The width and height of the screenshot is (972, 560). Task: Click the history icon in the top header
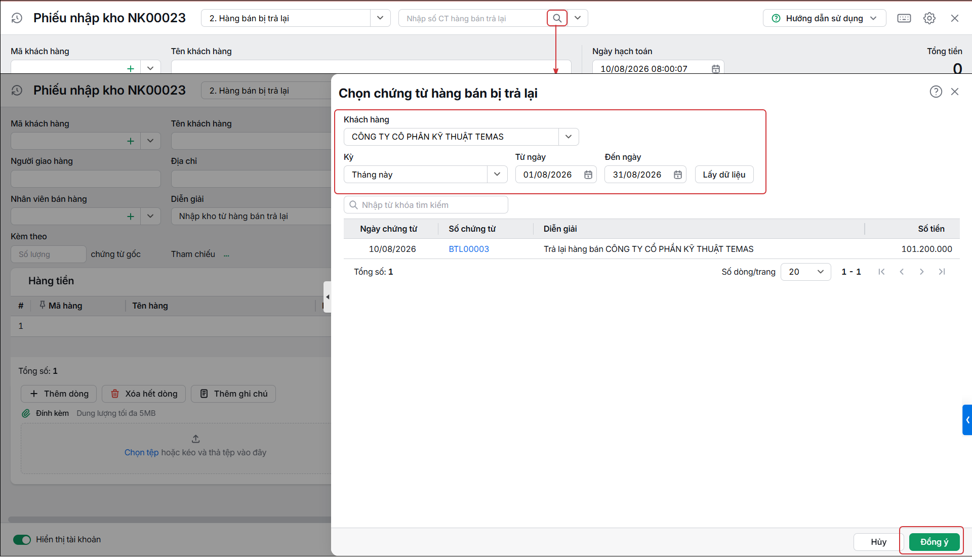[x=17, y=18]
